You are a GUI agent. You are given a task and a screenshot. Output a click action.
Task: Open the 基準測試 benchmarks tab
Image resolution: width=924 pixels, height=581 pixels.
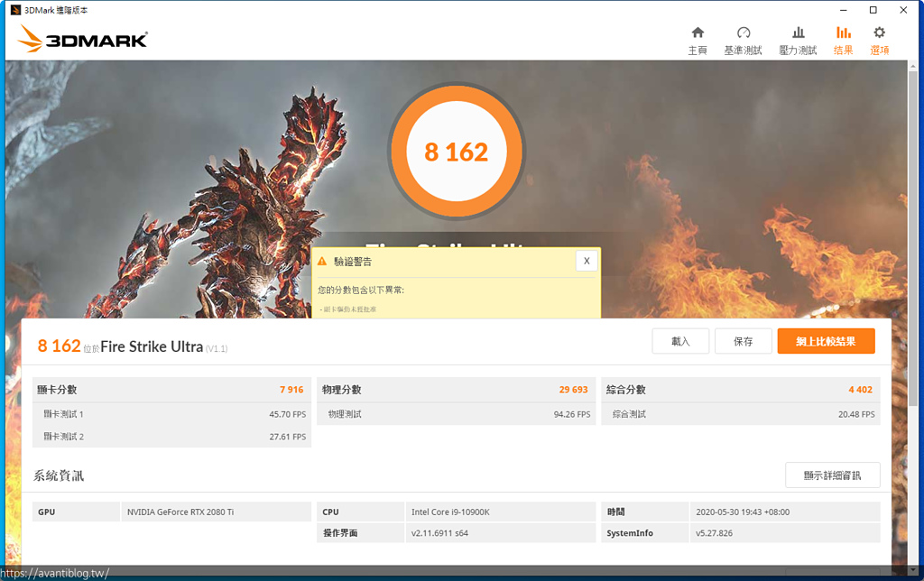[744, 41]
